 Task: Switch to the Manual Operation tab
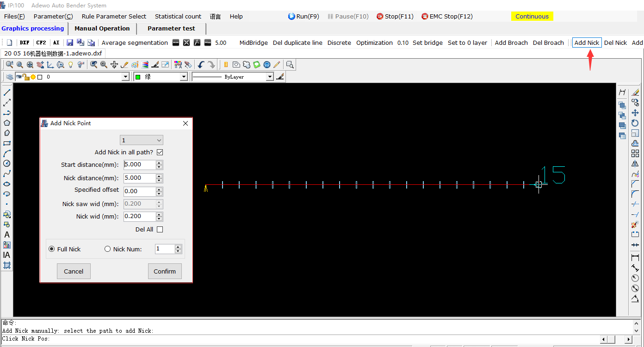tap(102, 28)
